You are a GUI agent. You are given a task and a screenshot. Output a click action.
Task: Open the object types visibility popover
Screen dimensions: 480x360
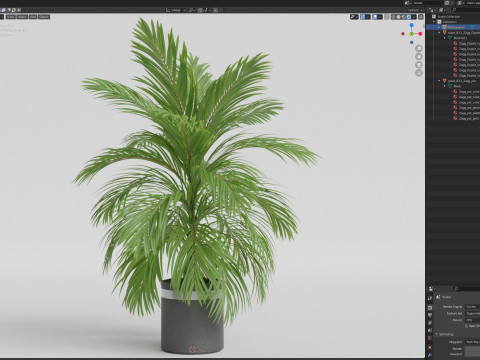tap(354, 17)
